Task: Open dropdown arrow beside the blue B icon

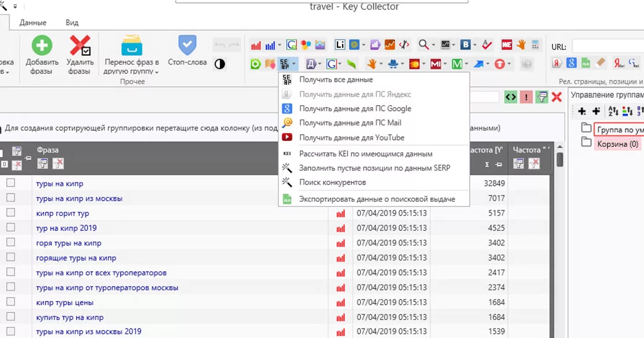Action: pos(475,45)
